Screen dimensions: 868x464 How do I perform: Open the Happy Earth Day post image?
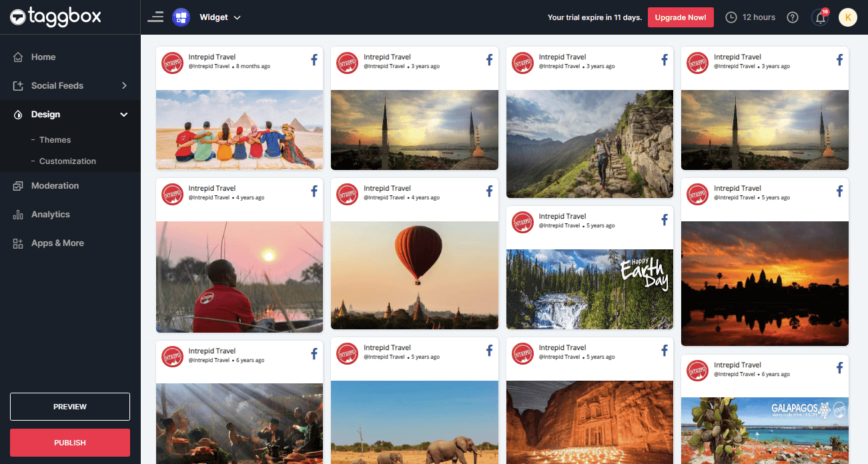point(590,289)
